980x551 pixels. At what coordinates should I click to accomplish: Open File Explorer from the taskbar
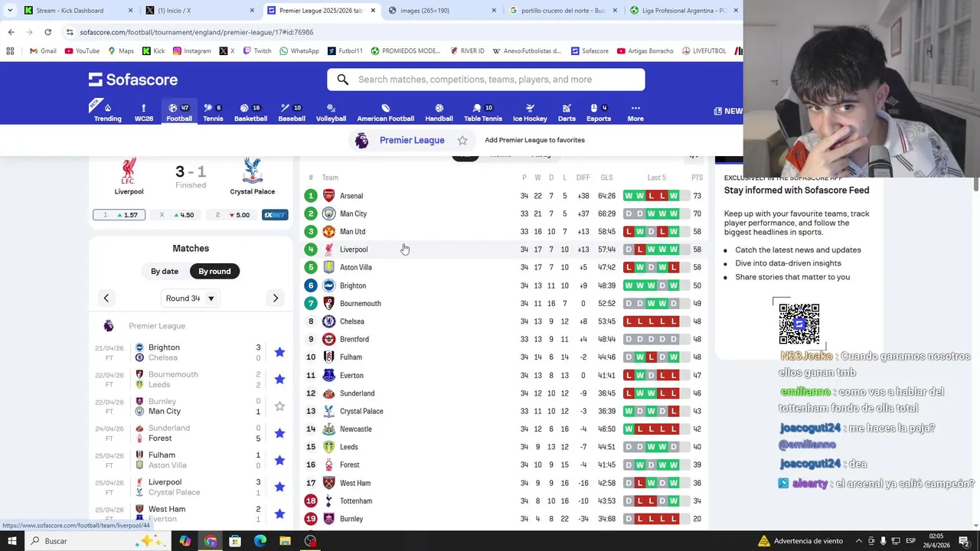[285, 541]
